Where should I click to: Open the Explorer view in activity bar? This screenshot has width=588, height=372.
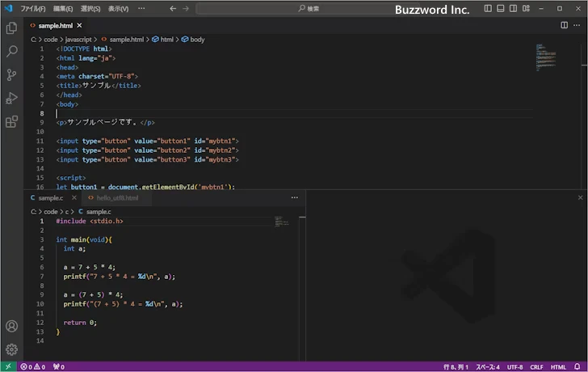[11, 27]
